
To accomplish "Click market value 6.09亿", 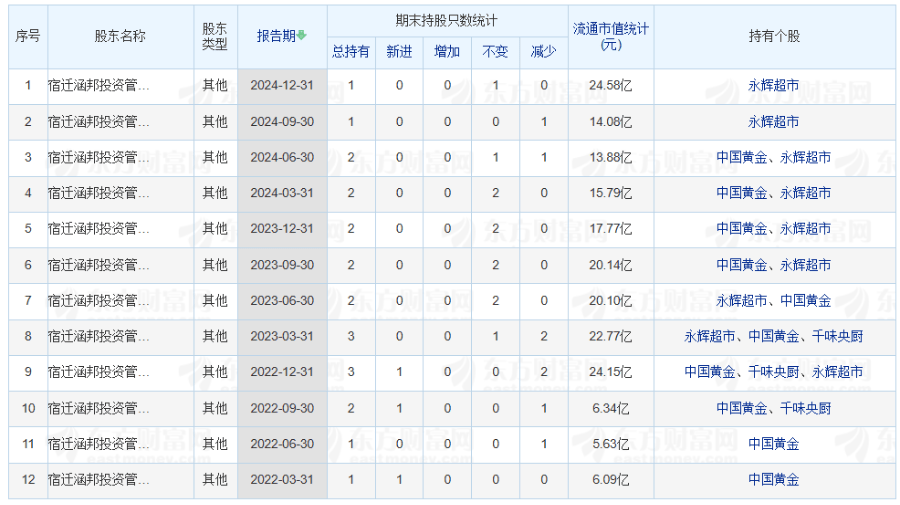I will pyautogui.click(x=611, y=479).
